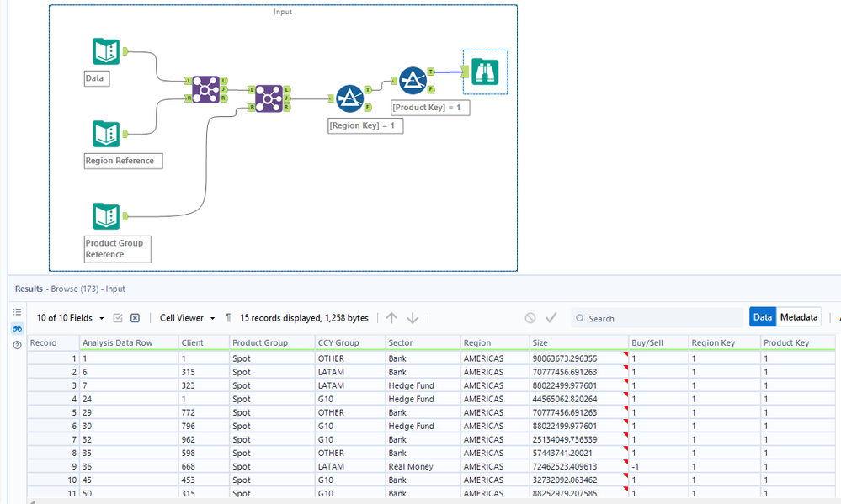Viewport: 841px width, 504px height.
Task: Click the Product Key filter's F output anchor
Action: pos(431,89)
